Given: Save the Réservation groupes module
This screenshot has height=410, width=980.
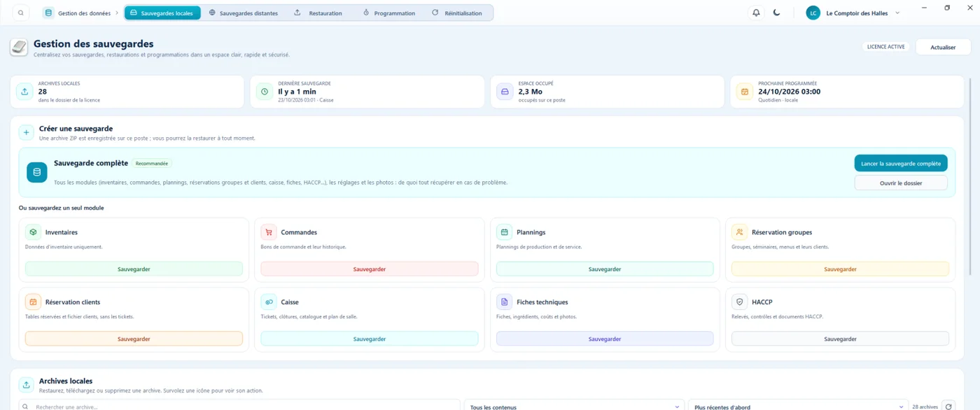Looking at the screenshot, I should point(841,269).
